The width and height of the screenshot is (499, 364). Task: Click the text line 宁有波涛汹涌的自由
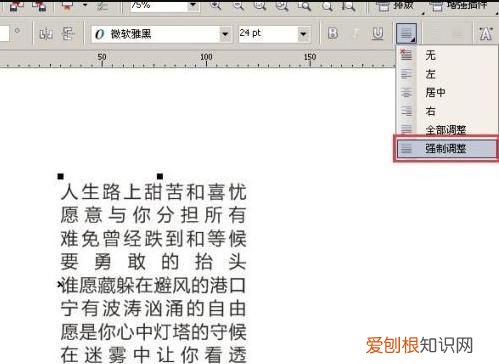click(x=153, y=309)
